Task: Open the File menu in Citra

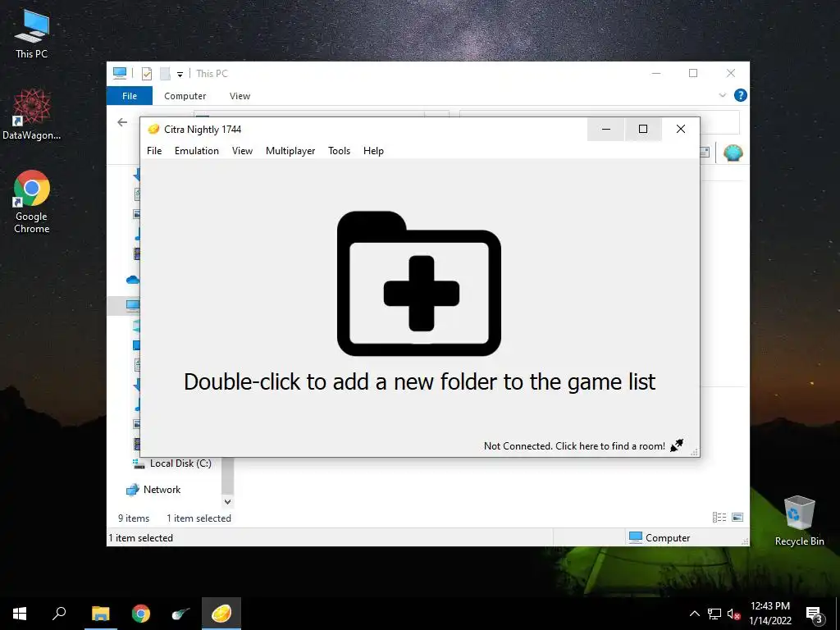Action: click(154, 151)
